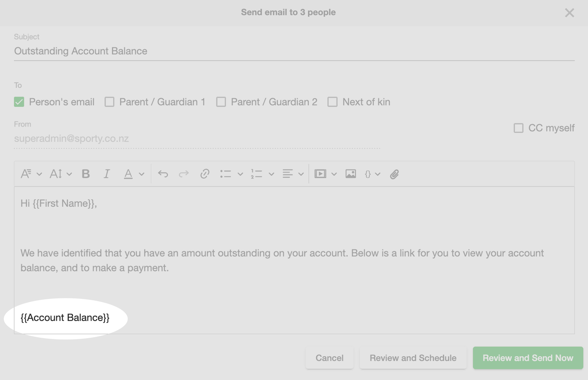Image resolution: width=588 pixels, height=380 pixels.
Task: Redo the edit using the redo arrow
Action: (184, 174)
